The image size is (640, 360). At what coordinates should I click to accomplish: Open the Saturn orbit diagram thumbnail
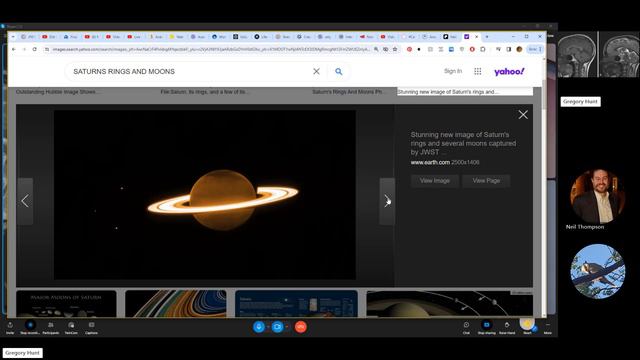click(449, 304)
